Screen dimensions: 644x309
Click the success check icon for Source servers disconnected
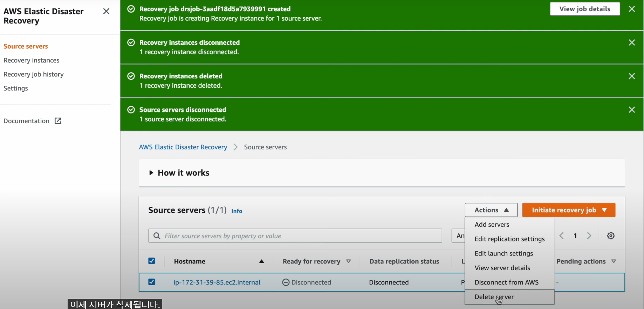pyautogui.click(x=131, y=110)
